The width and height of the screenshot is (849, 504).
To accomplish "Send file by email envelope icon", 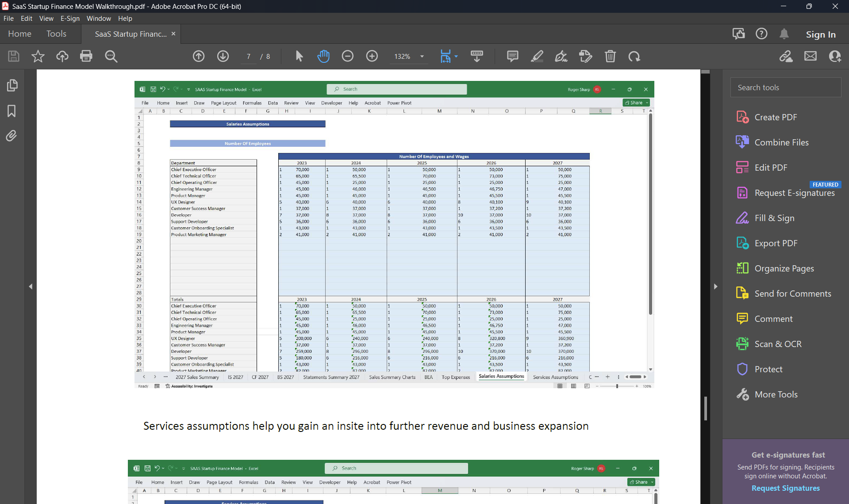I will click(x=811, y=56).
